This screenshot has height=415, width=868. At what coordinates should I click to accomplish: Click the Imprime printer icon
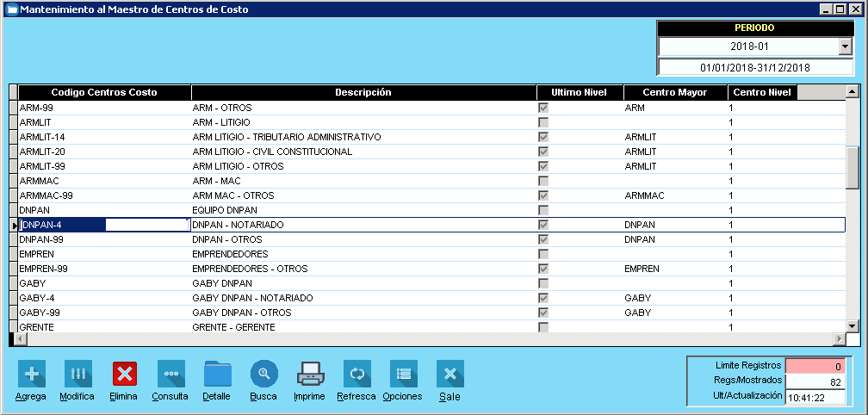[x=310, y=374]
